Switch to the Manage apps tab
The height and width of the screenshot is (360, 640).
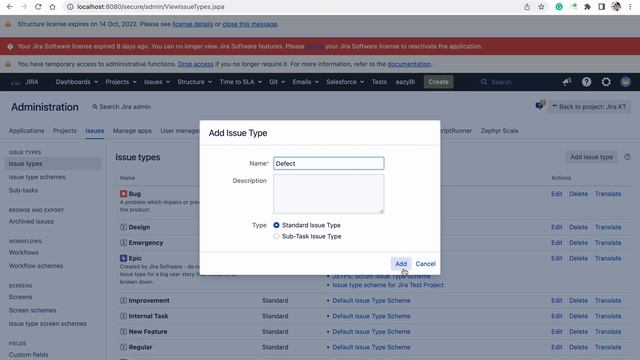click(132, 131)
